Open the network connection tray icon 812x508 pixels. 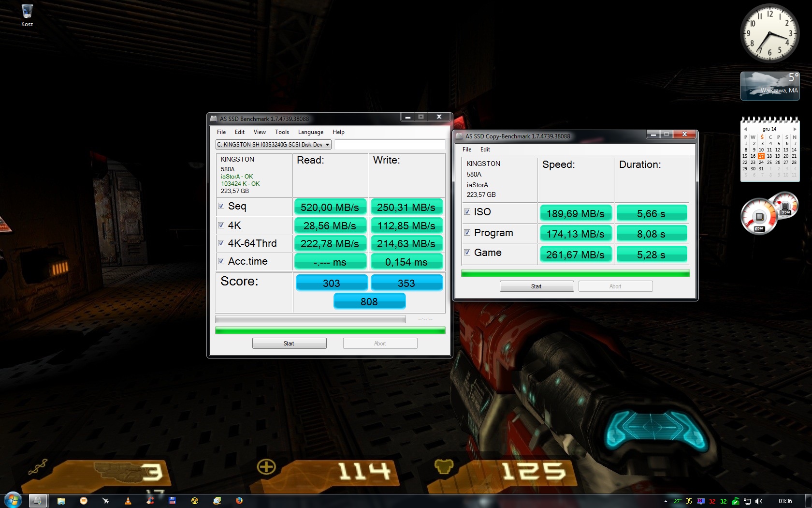[747, 501]
